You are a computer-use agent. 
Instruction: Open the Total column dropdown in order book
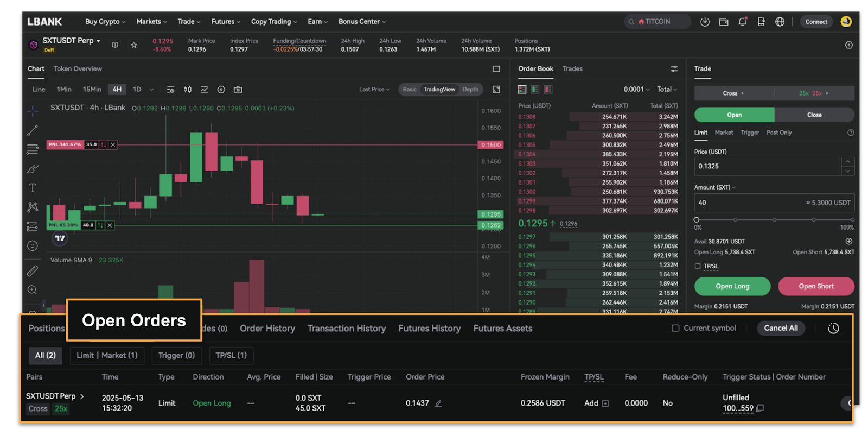pyautogui.click(x=667, y=90)
